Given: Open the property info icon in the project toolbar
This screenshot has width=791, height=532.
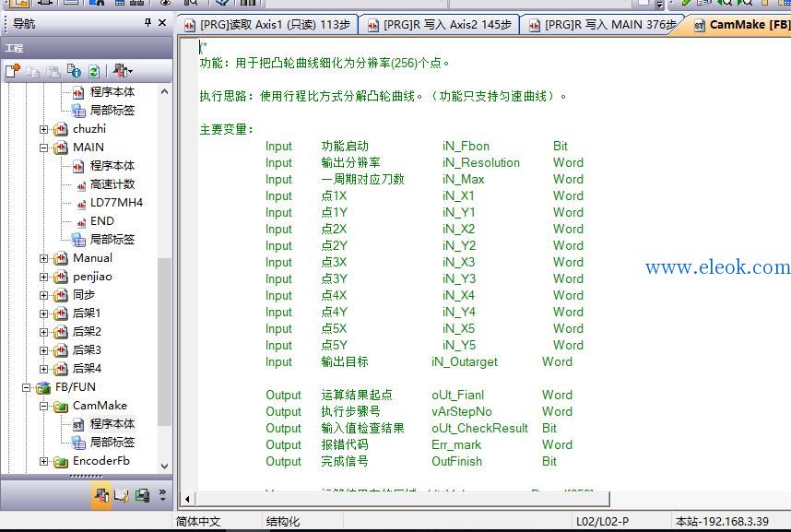Looking at the screenshot, I should pos(74,71).
